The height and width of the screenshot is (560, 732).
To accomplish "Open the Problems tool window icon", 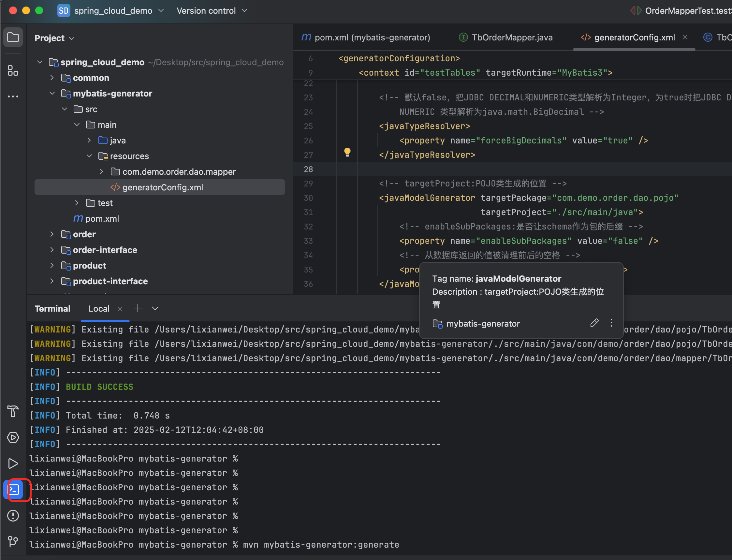I will click(13, 515).
